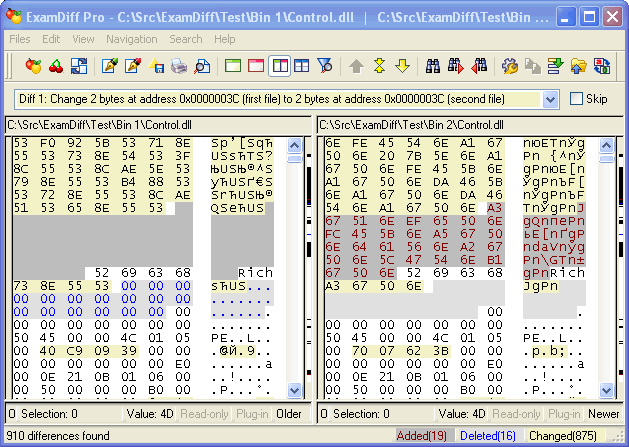Go to next difference down arrow

[x=402, y=65]
